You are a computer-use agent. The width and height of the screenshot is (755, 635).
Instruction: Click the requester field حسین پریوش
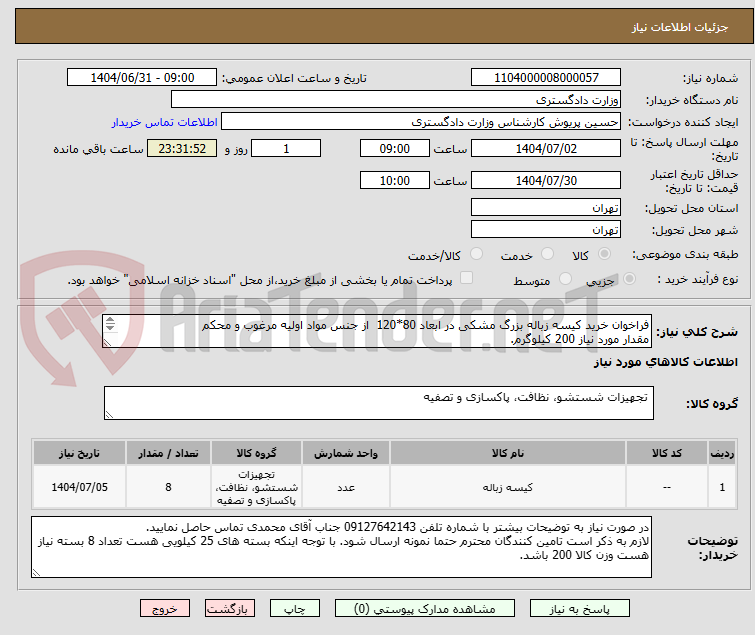(421, 122)
